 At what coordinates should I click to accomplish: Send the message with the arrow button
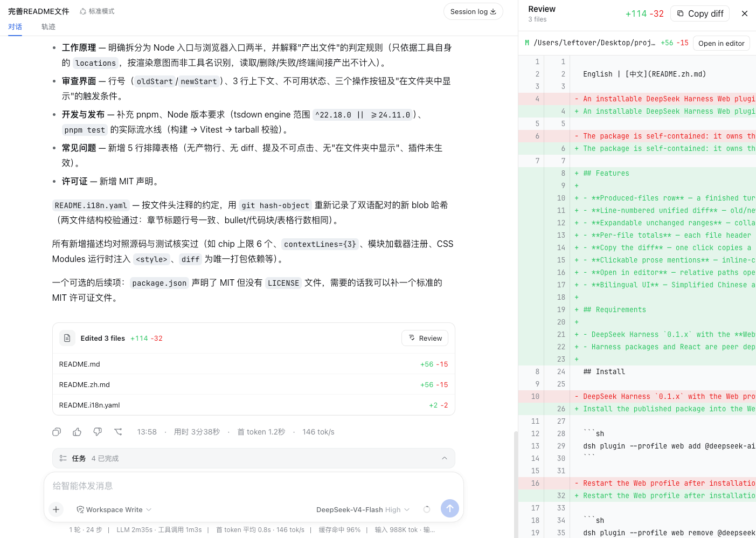pos(450,508)
